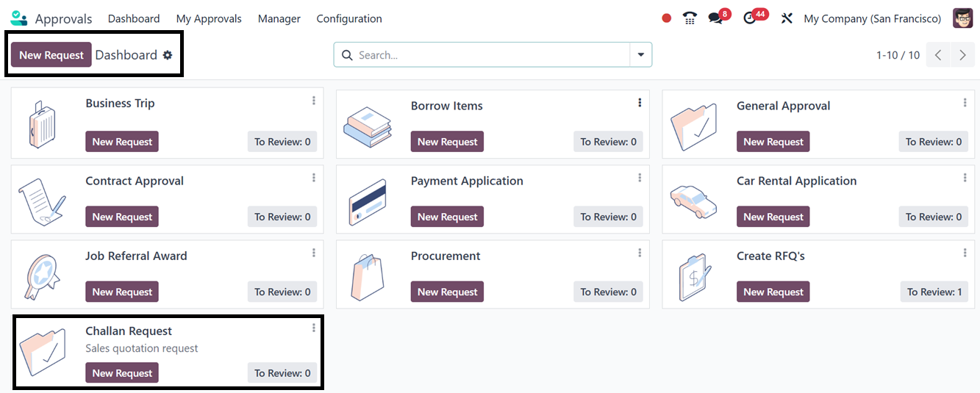Image resolution: width=980 pixels, height=393 pixels.
Task: Switch company via My Company (San Francisco)
Action: tap(872, 18)
